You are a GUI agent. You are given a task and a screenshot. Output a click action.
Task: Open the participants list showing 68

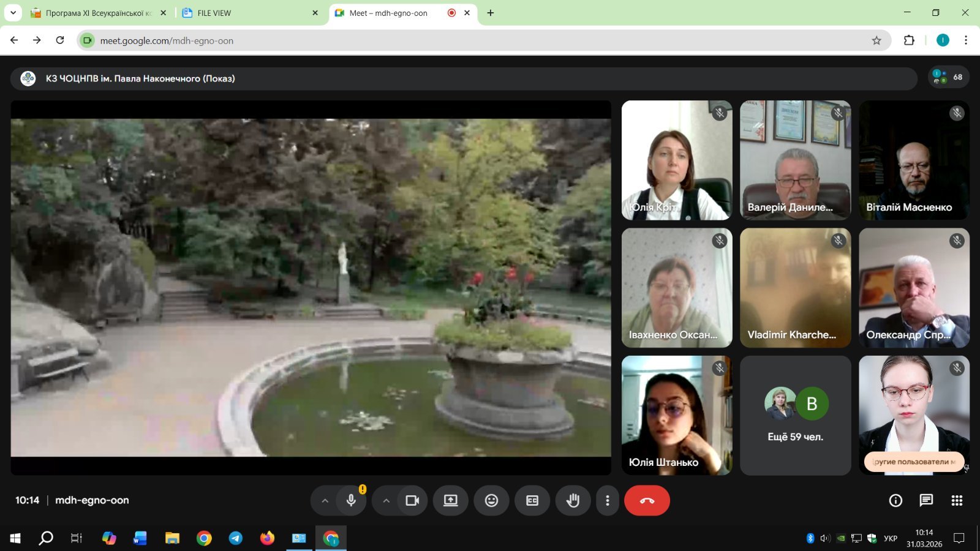coord(948,77)
